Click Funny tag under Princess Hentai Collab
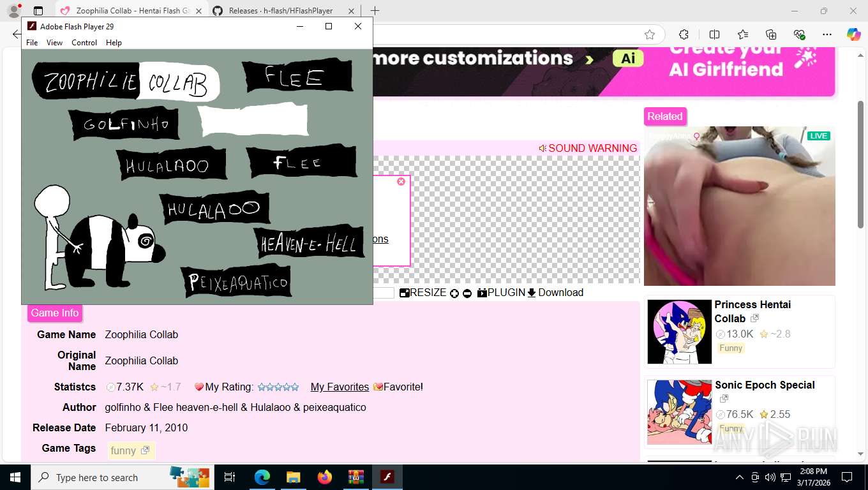Viewport: 868px width, 490px height. point(731,348)
